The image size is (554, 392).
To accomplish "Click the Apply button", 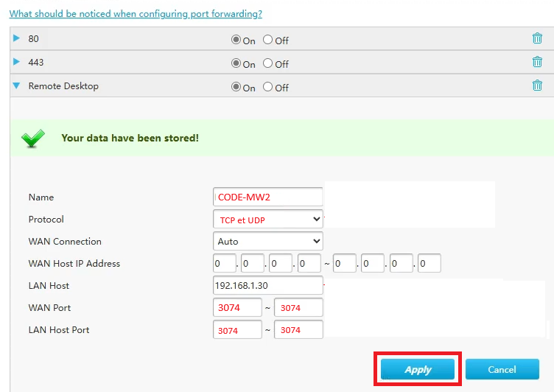I will point(418,369).
